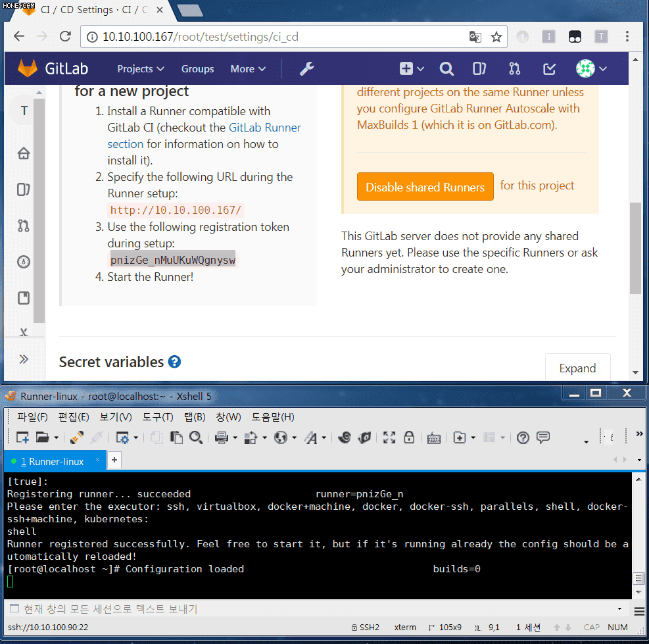Click the GitLab fox logo
649x644 pixels.
point(28,68)
